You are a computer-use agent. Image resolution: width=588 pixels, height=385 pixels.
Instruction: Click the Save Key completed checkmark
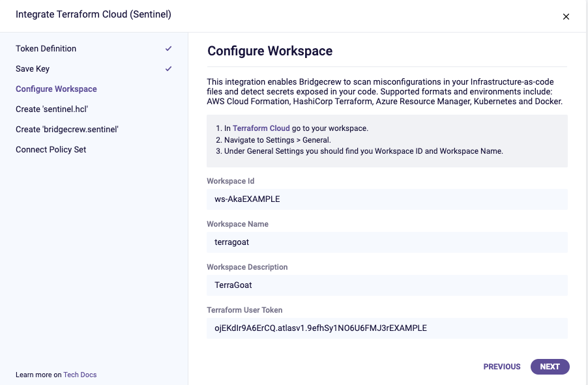click(x=168, y=68)
